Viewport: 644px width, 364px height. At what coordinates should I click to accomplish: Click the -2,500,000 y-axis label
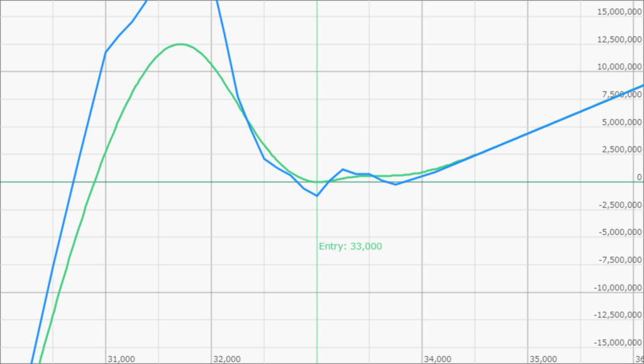click(620, 205)
